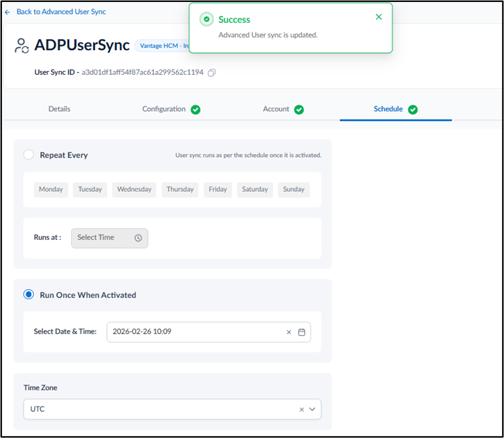
Task: Select Run Once When Activated radio
Action: [28, 294]
